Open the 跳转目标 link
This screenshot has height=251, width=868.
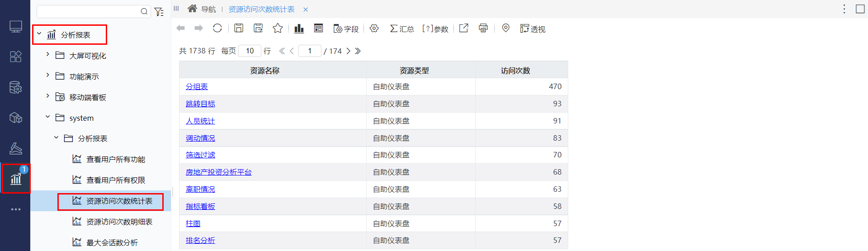(200, 104)
